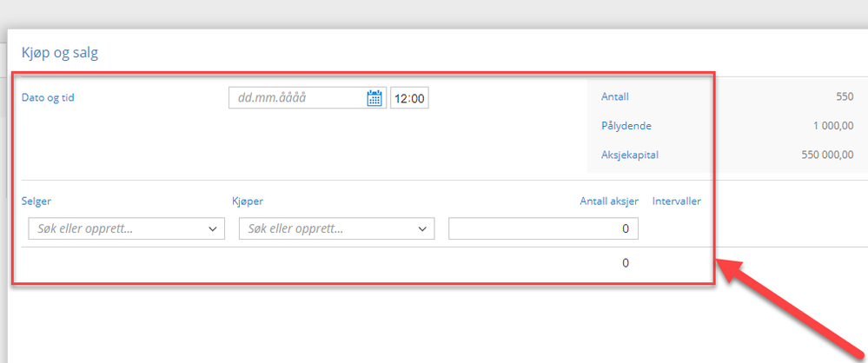Open the calendar date picker icon
This screenshot has width=868, height=363.
(x=374, y=98)
